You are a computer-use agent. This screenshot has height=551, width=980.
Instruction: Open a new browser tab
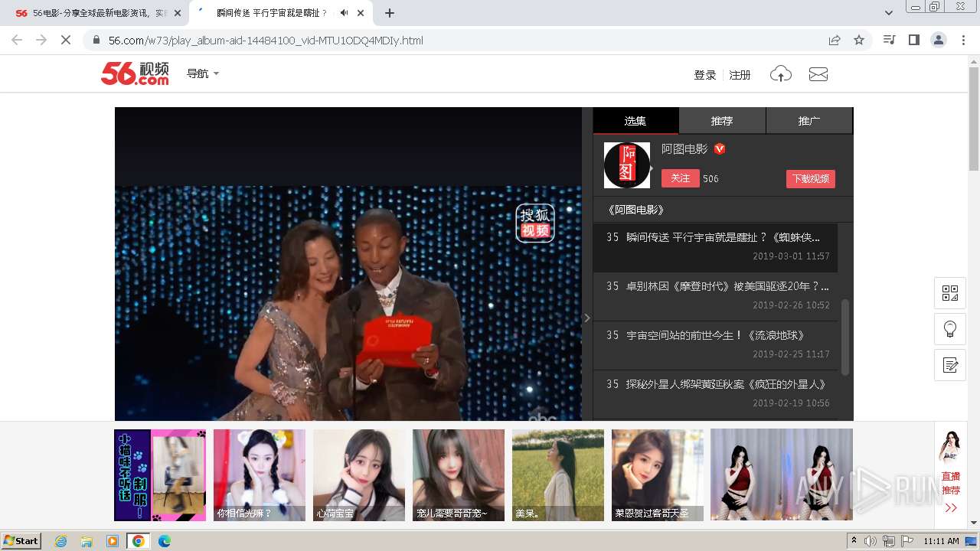pos(390,13)
